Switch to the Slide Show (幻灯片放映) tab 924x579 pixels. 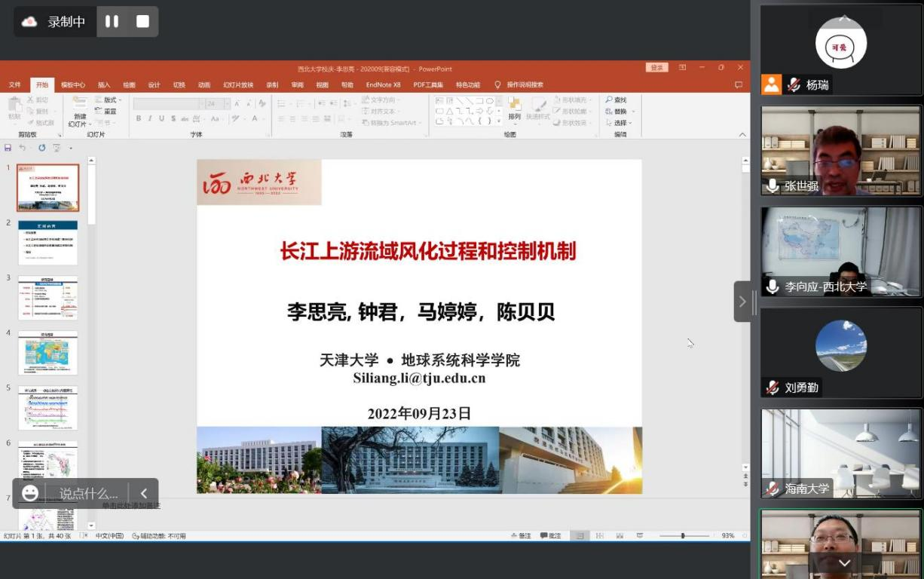pos(238,85)
